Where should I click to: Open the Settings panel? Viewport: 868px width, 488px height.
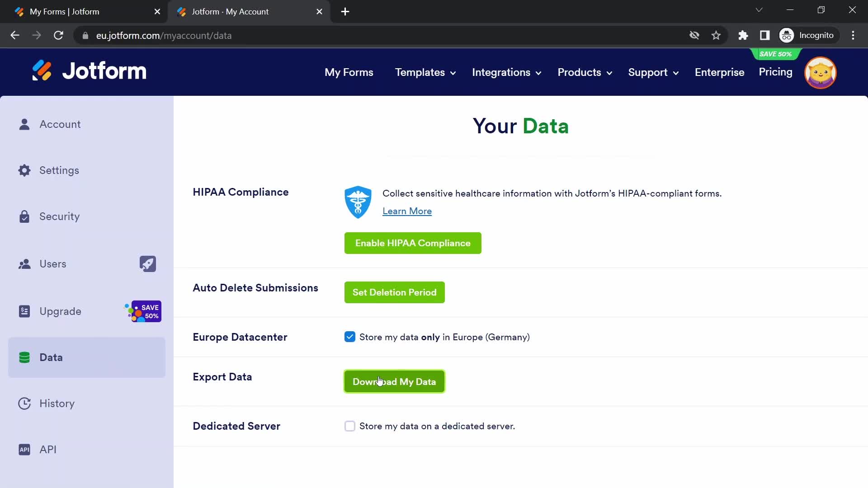pyautogui.click(x=59, y=170)
